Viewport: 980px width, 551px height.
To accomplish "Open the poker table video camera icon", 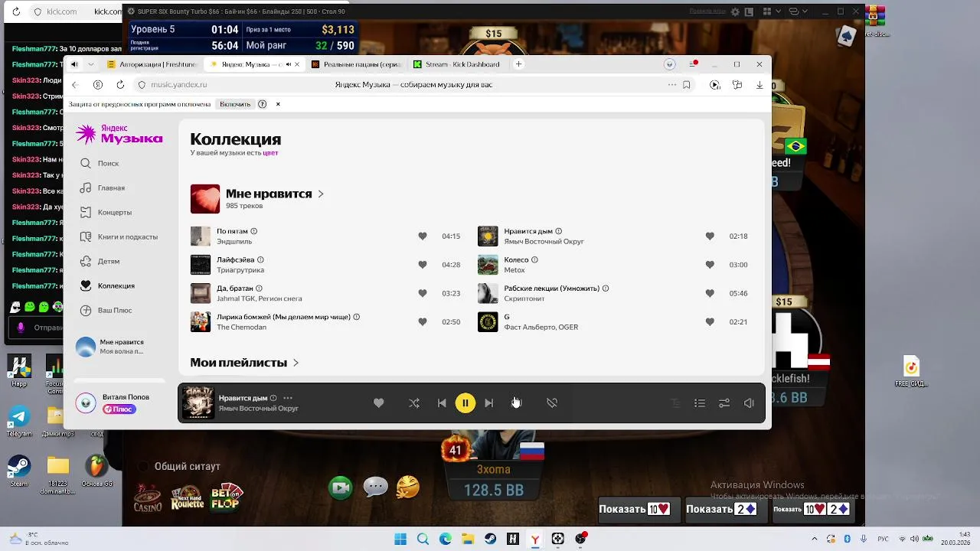I will pos(341,487).
